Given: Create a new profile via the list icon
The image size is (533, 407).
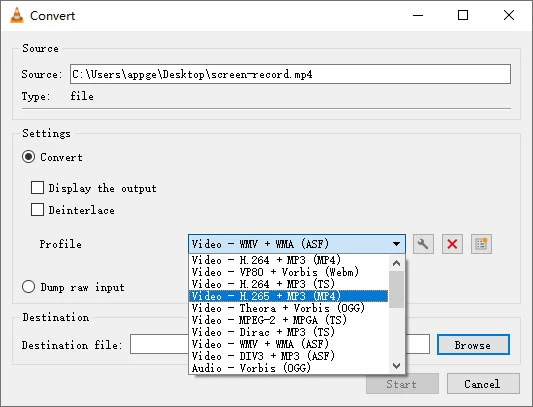Looking at the screenshot, I should pyautogui.click(x=481, y=244).
